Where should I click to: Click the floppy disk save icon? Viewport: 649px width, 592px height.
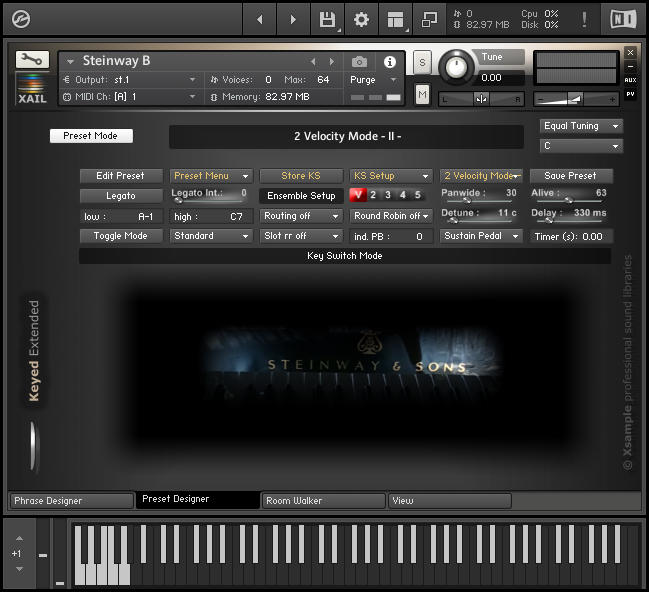point(327,19)
